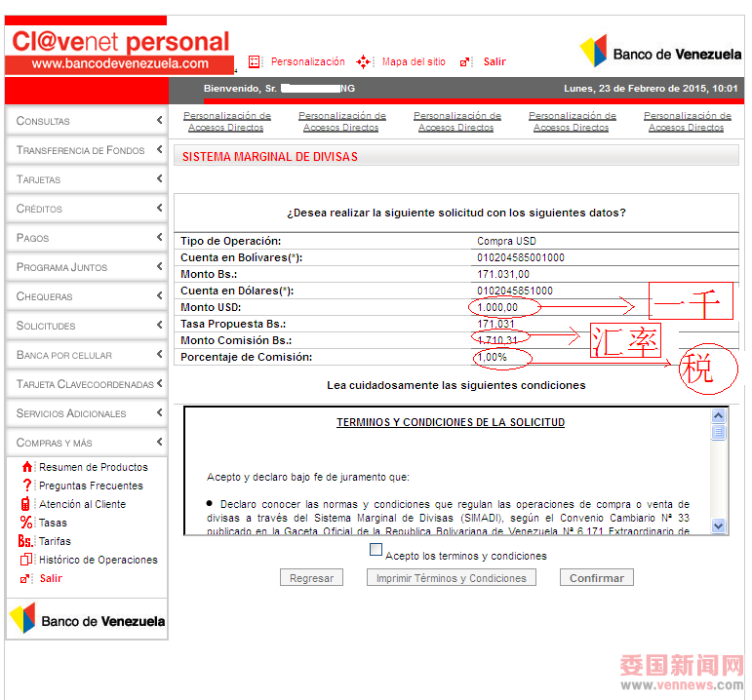Open the last Personalización de Accesos Directos link
752x700 pixels.
pyautogui.click(x=688, y=121)
